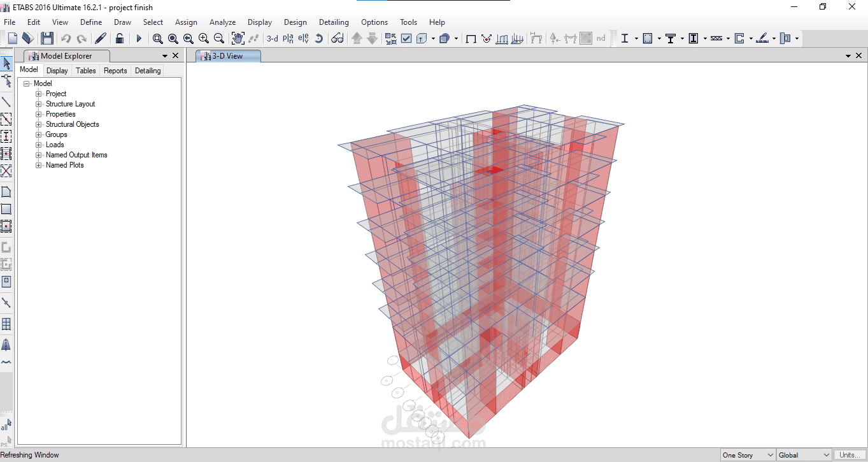Click the Select All 'all' icon

click(x=6, y=425)
